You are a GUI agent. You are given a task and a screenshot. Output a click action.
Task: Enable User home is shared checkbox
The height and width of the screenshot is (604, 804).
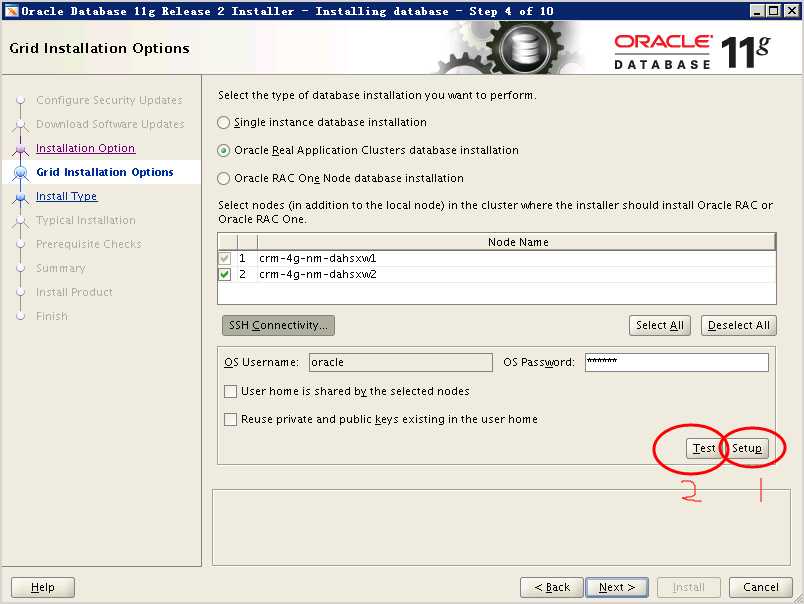point(231,391)
